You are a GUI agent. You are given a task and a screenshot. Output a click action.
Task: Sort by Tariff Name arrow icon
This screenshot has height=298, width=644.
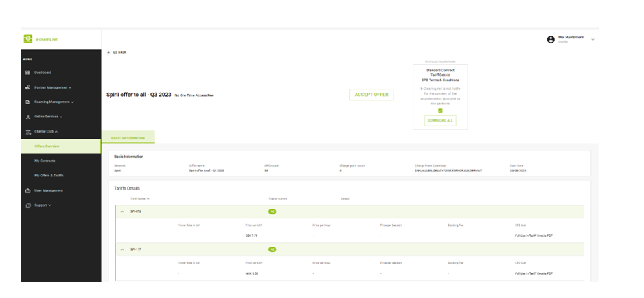pyautogui.click(x=148, y=199)
